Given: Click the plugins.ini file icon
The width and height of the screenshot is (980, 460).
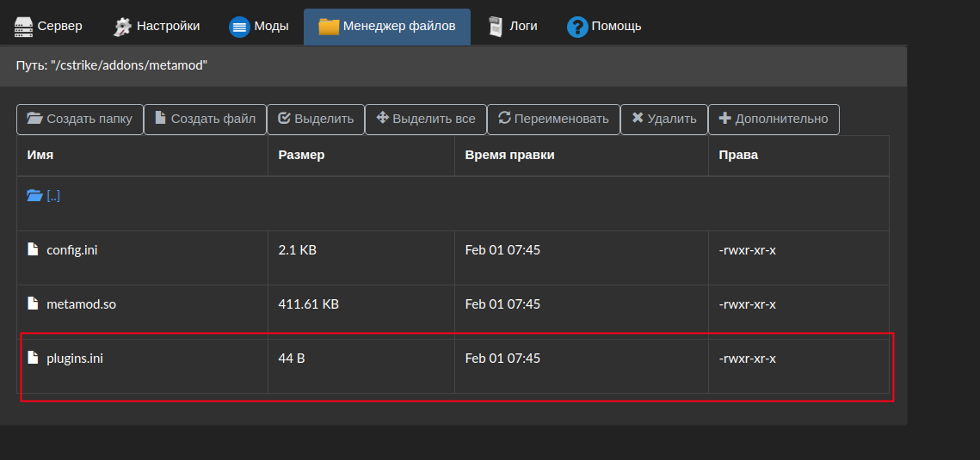Looking at the screenshot, I should [33, 359].
